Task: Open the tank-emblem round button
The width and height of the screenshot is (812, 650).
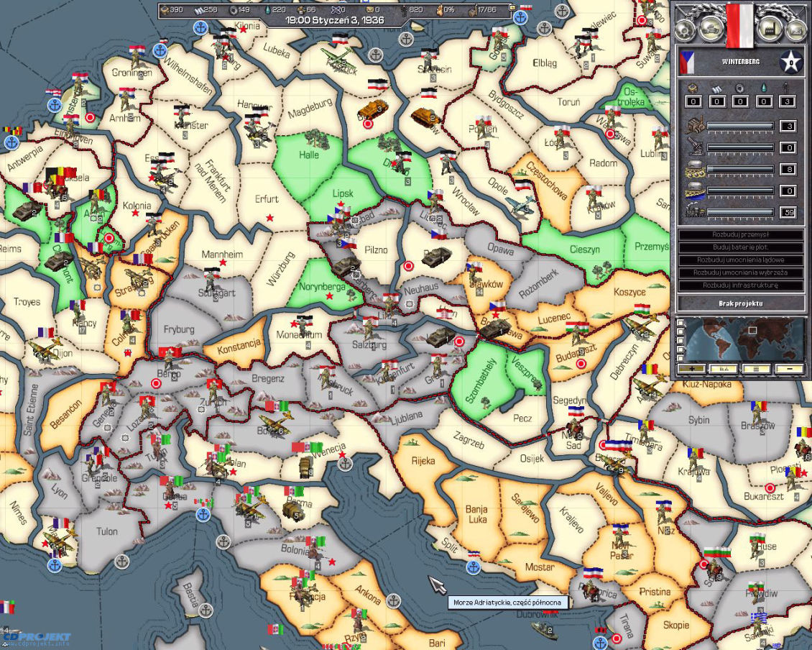Action: click(712, 29)
